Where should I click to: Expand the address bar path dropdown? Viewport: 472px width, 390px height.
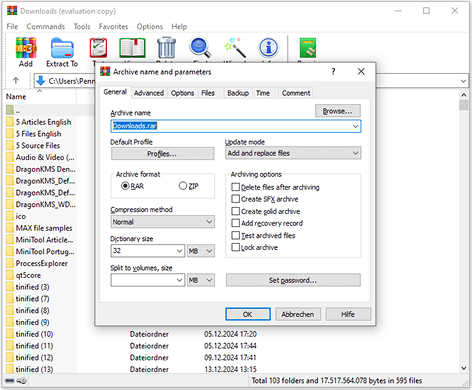tap(463, 81)
